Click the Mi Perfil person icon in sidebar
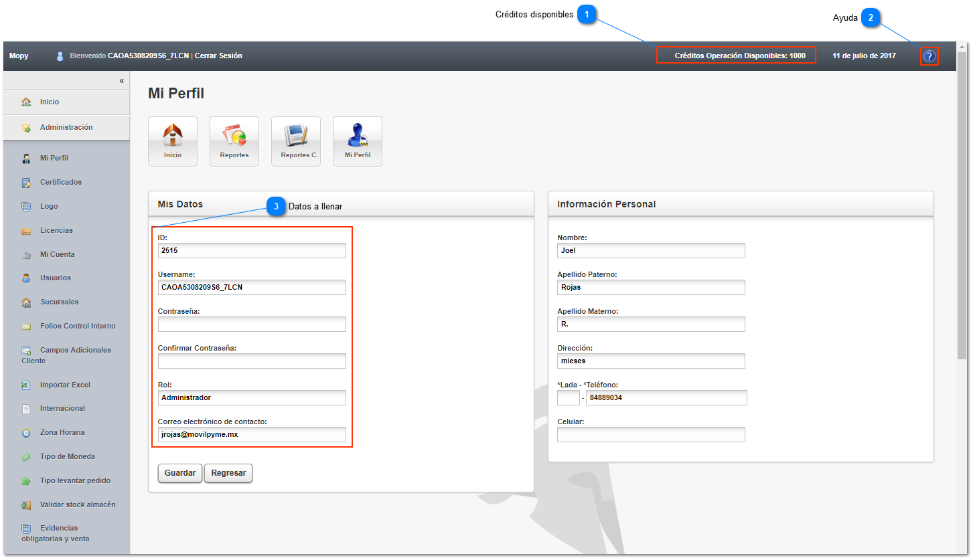Image resolution: width=973 pixels, height=560 pixels. (x=26, y=159)
